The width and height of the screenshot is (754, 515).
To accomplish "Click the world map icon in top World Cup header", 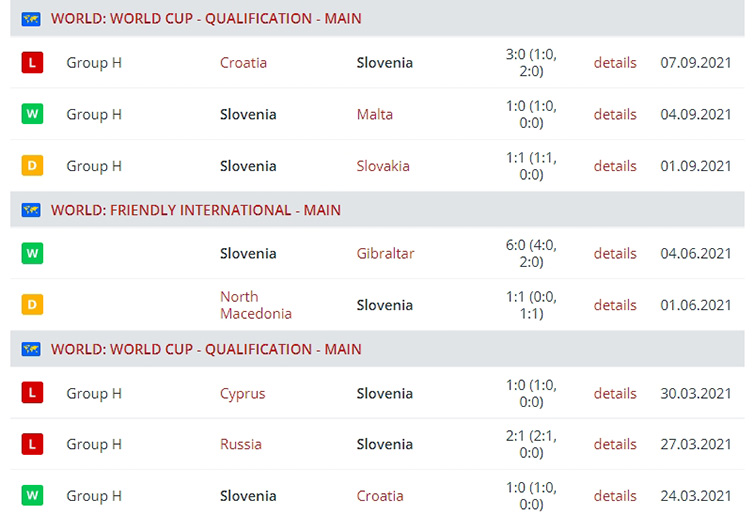I will coord(31,19).
